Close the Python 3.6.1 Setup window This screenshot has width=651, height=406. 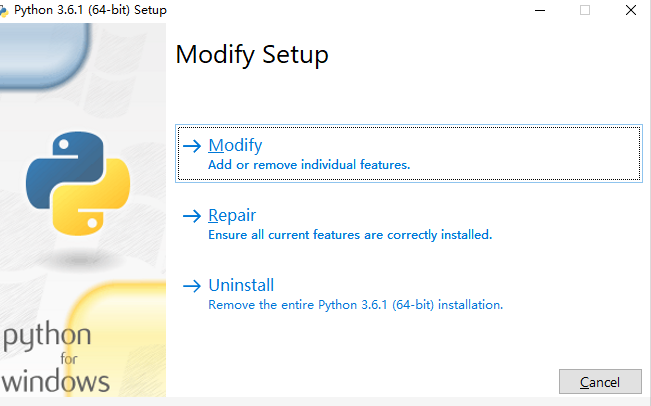pos(629,10)
